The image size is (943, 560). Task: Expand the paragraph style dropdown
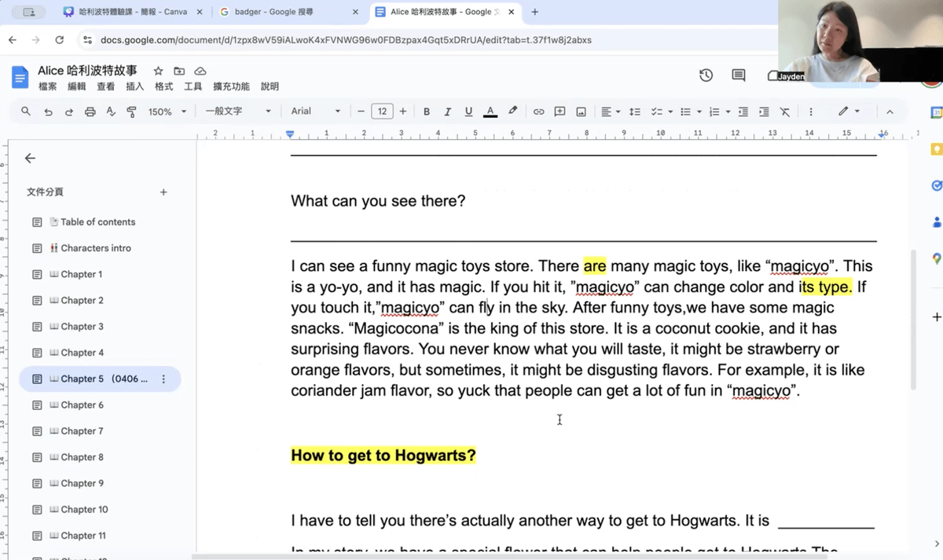pyautogui.click(x=237, y=112)
